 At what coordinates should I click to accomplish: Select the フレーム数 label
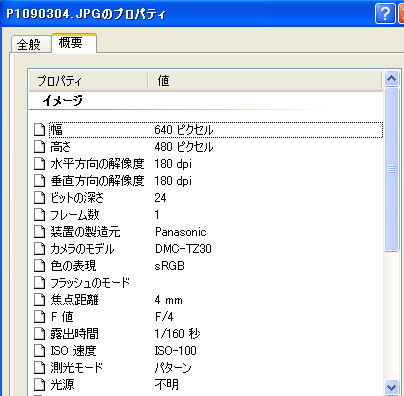point(75,215)
